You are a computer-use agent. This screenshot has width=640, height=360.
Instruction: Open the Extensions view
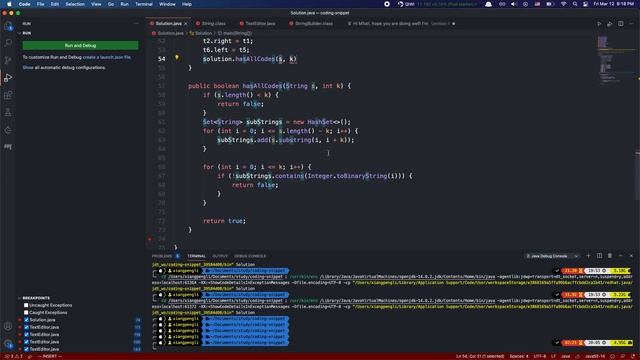click(8, 95)
